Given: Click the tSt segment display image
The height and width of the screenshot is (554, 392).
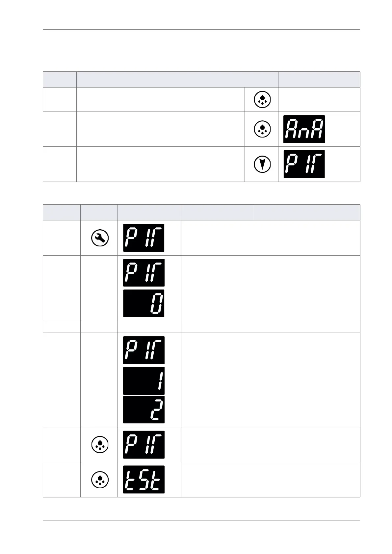Looking at the screenshot, I should pyautogui.click(x=144, y=479).
